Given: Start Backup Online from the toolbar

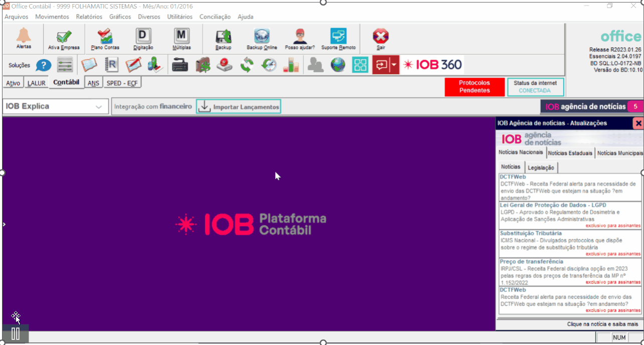Looking at the screenshot, I should point(262,38).
